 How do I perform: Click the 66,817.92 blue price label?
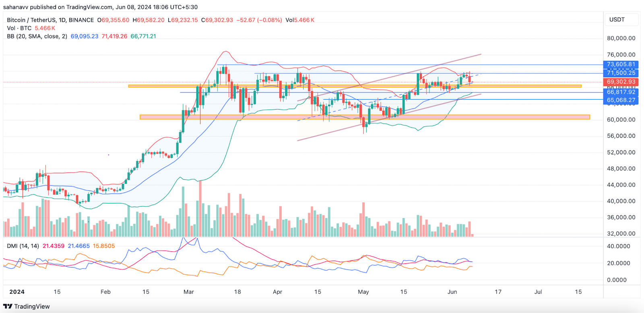(621, 92)
